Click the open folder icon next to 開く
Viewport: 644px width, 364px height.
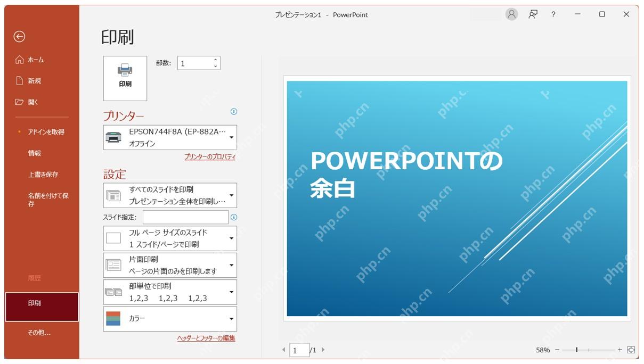coord(19,102)
